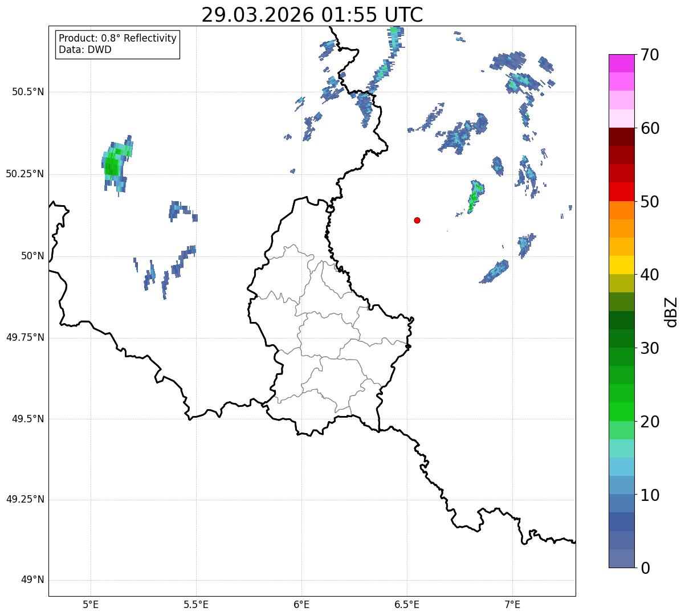Image resolution: width=685 pixels, height=616 pixels.
Task: Click the bright red colorbar segment
Action: click(622, 192)
